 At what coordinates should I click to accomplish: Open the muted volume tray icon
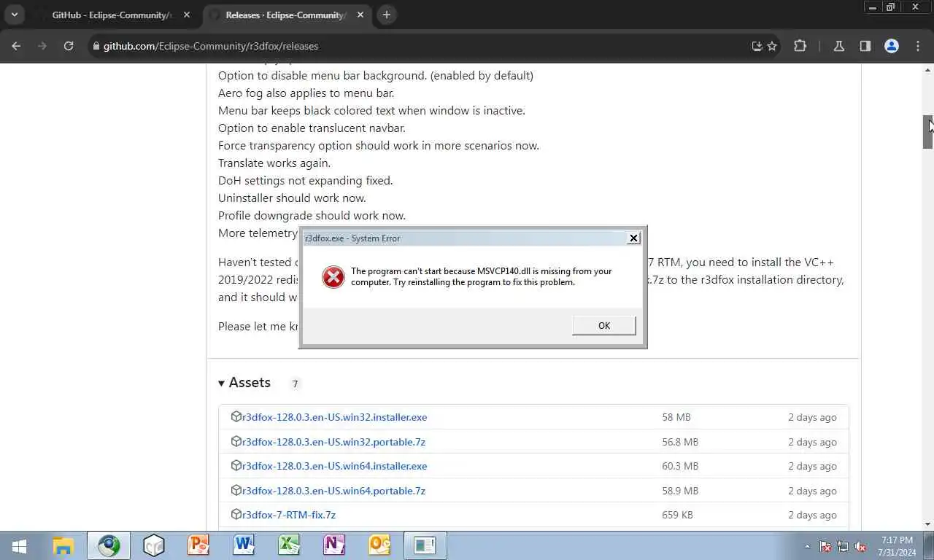point(860,546)
